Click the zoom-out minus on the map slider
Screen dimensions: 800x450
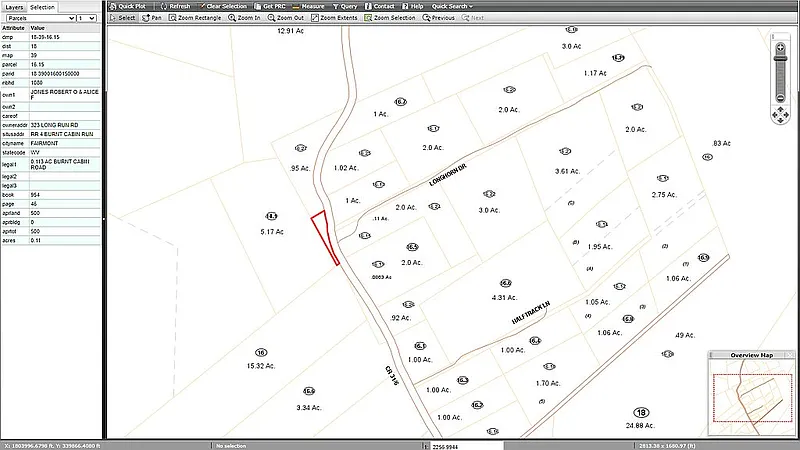[780, 97]
